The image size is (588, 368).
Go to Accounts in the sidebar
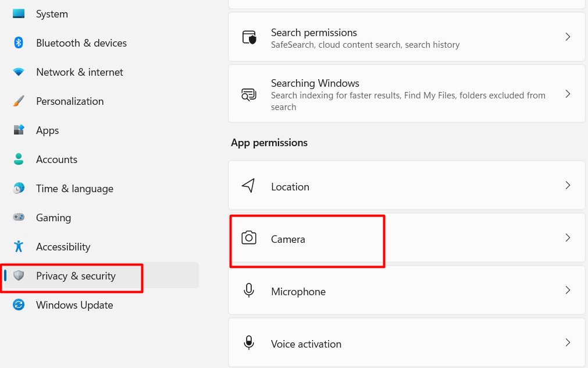(x=56, y=160)
